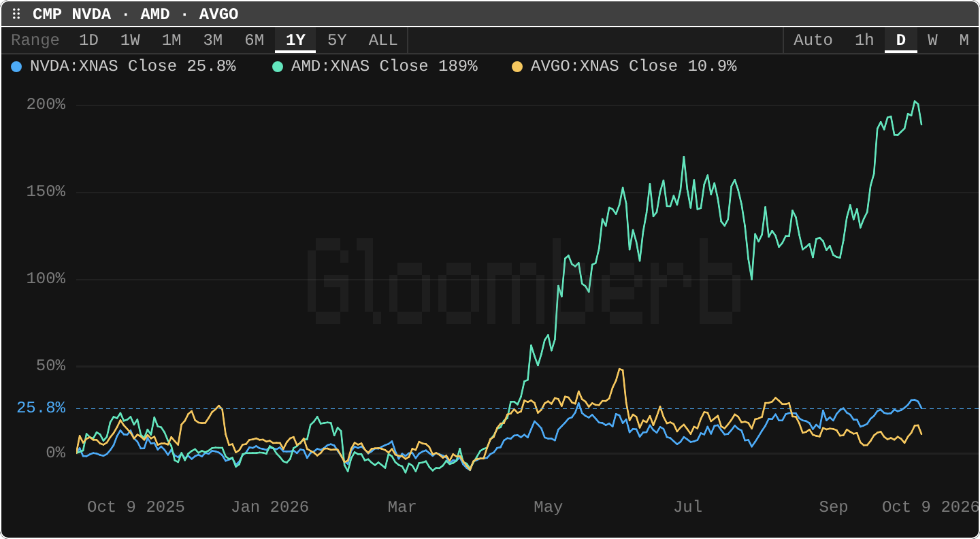The height and width of the screenshot is (539, 980).
Task: Click the green AMD legend dot
Action: pos(278,67)
